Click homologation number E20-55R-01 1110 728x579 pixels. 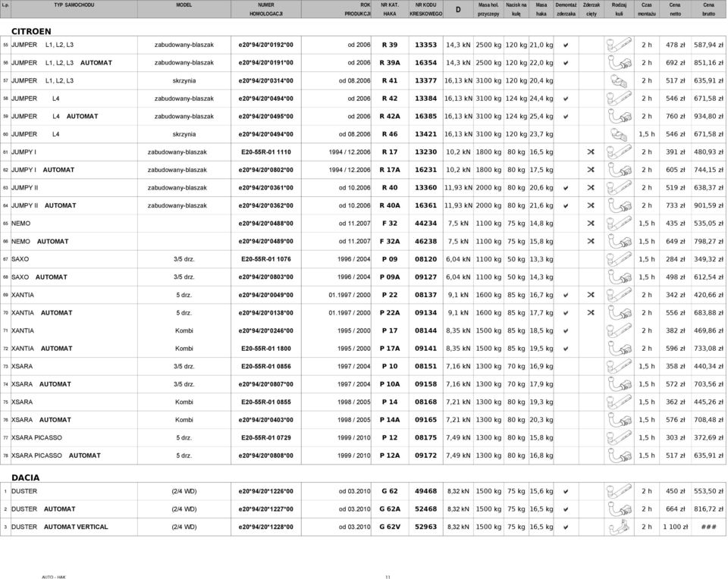tap(266, 152)
